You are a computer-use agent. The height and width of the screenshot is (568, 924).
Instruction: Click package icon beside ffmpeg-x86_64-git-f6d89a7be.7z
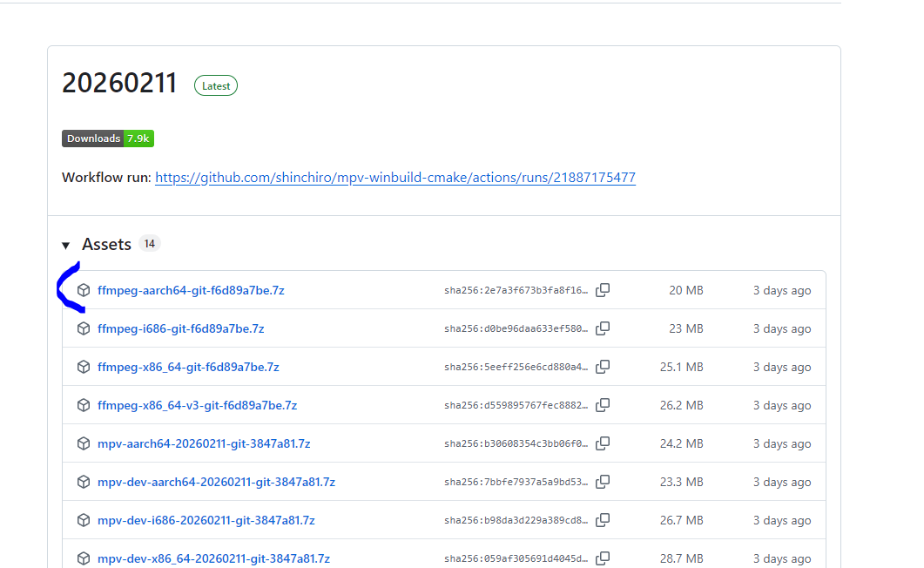point(84,367)
